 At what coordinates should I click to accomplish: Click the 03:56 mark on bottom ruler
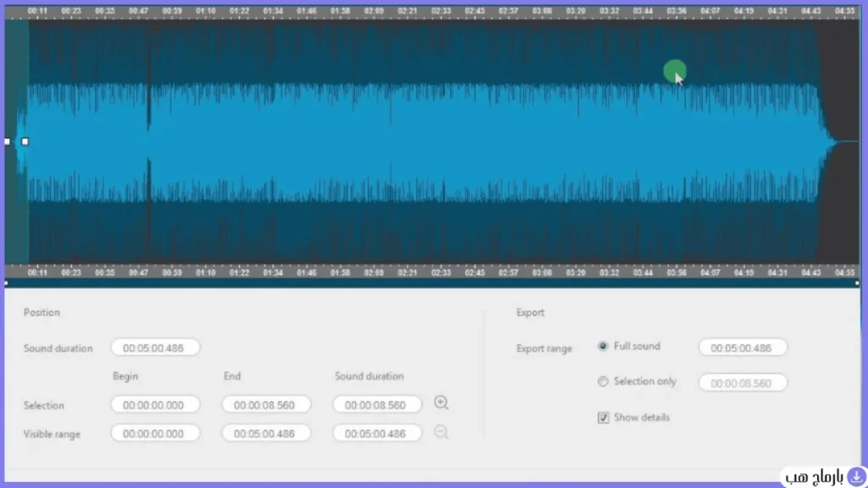(676, 272)
